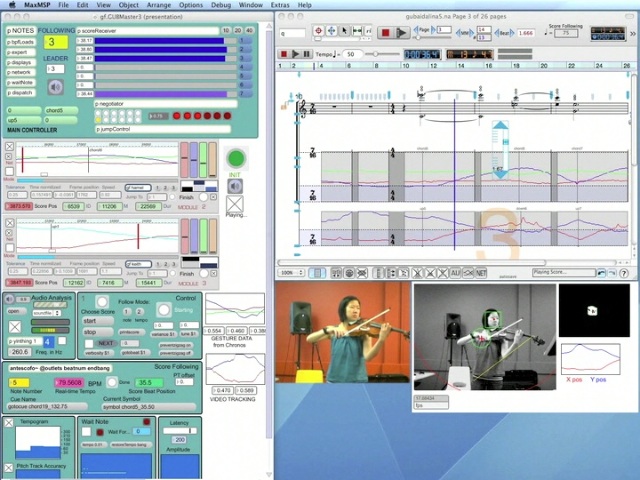Viewport: 640px width, 480px height.
Task: Open the gf.hamel dropdown in Module 2
Action: point(138,187)
